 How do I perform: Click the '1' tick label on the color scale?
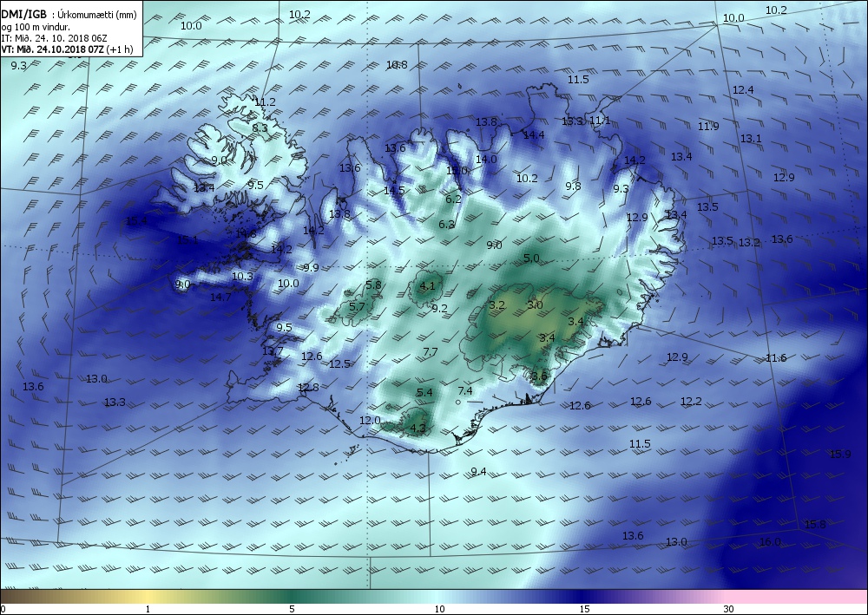[x=148, y=609]
